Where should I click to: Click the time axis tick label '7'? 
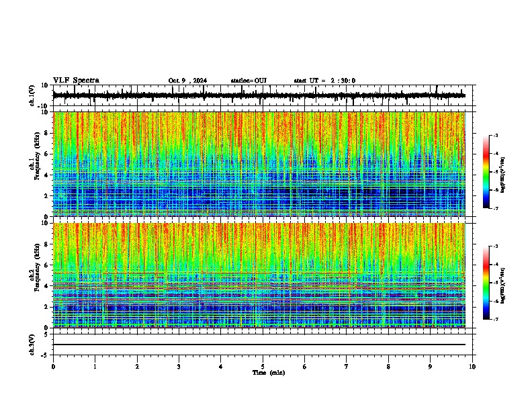347,367
